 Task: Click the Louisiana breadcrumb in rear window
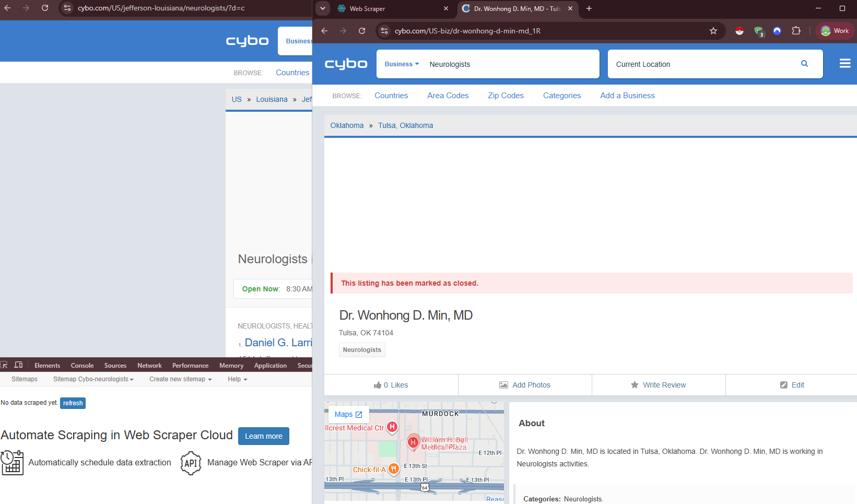click(272, 99)
